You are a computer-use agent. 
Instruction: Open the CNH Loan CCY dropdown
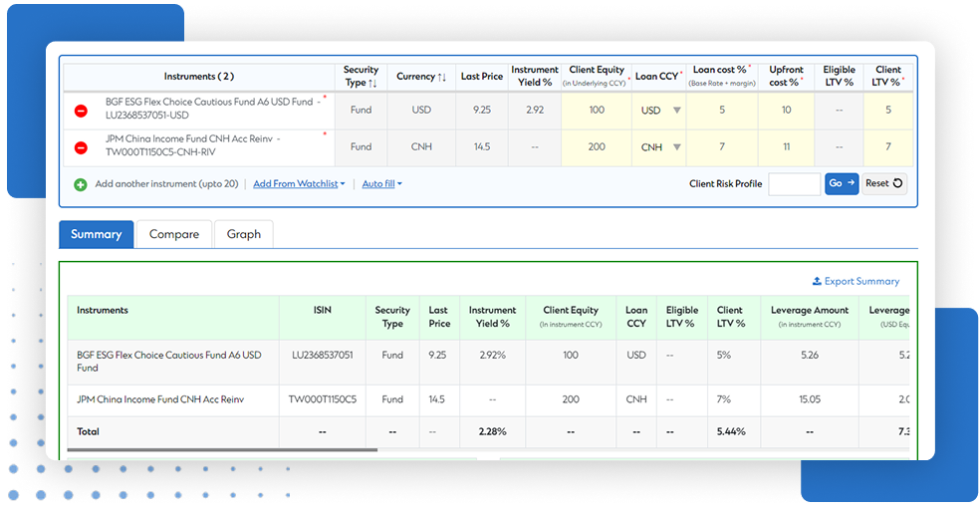coord(676,146)
